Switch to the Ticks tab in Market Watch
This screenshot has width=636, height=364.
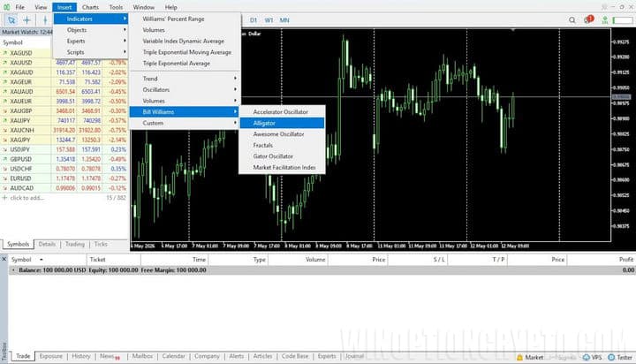(x=101, y=245)
